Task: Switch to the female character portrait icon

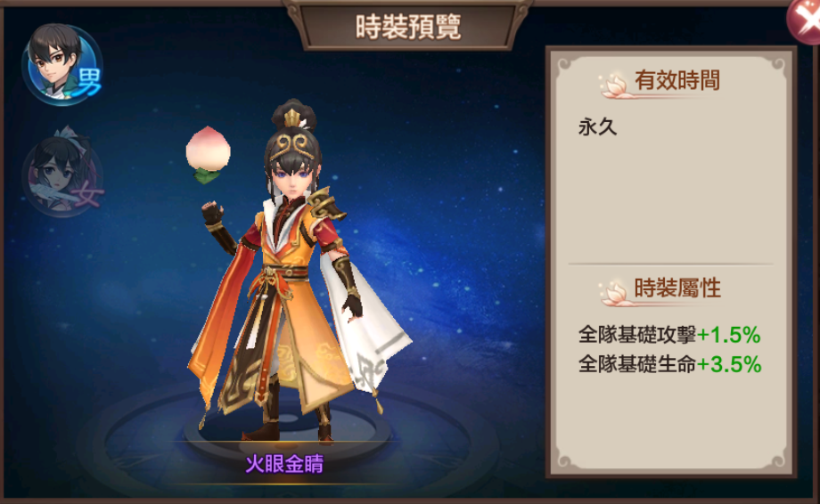Action: (x=62, y=171)
